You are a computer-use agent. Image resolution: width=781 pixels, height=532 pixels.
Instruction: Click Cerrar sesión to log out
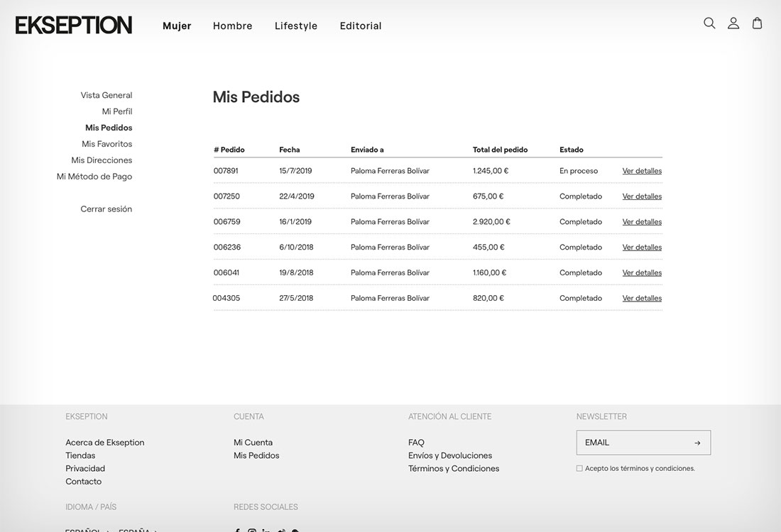point(106,209)
